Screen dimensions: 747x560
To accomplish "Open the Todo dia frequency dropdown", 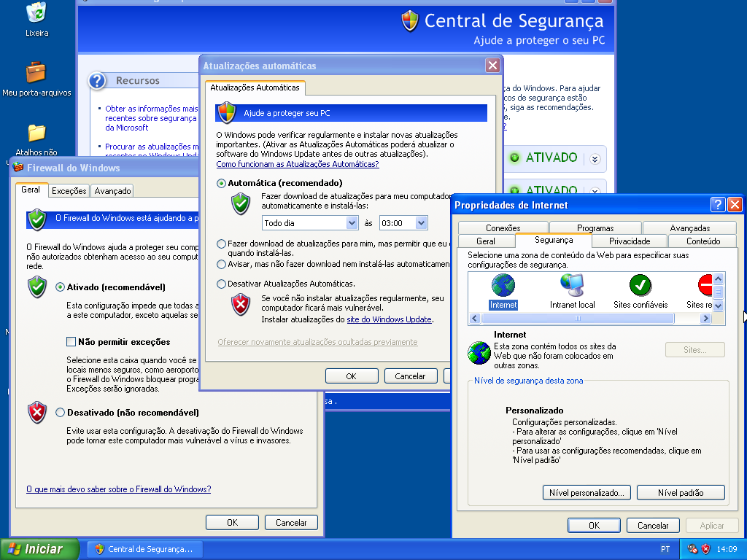I will 352,223.
